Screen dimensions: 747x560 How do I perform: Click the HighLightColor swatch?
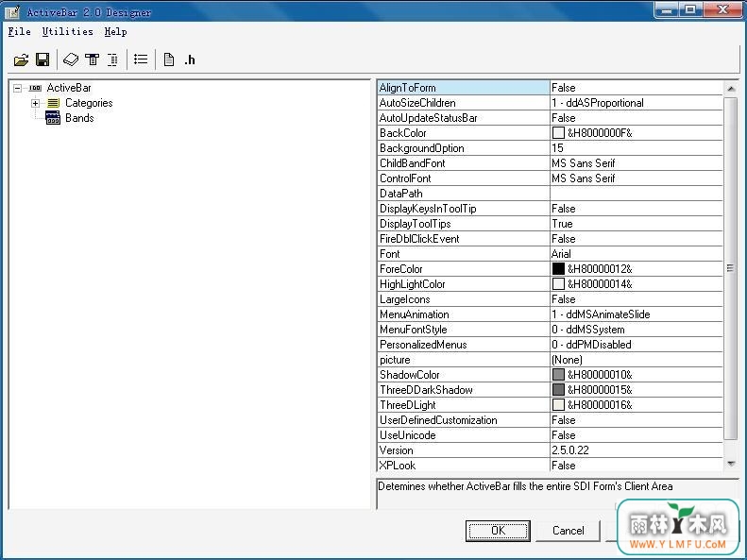pyautogui.click(x=558, y=284)
